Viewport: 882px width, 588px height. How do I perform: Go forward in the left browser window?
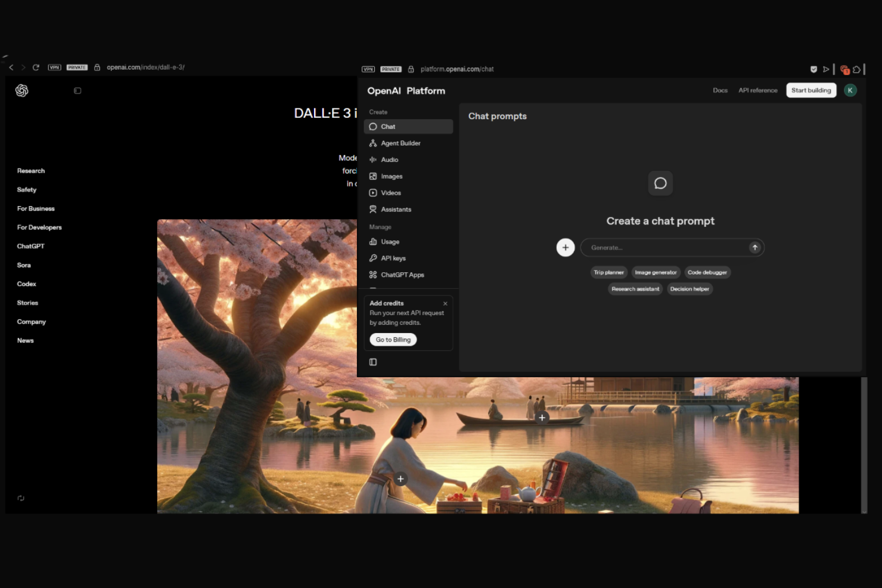pyautogui.click(x=23, y=67)
